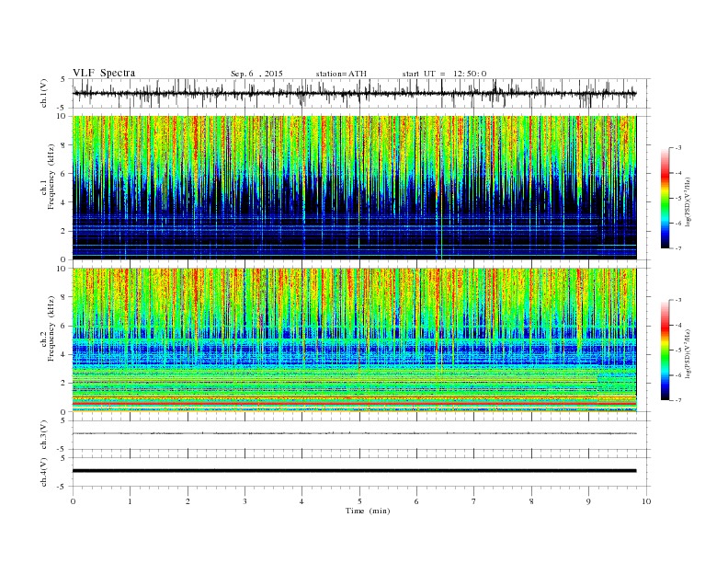This screenshot has width=728, height=563.
Task: Click the time axis tick label "3"
Action: (245, 501)
